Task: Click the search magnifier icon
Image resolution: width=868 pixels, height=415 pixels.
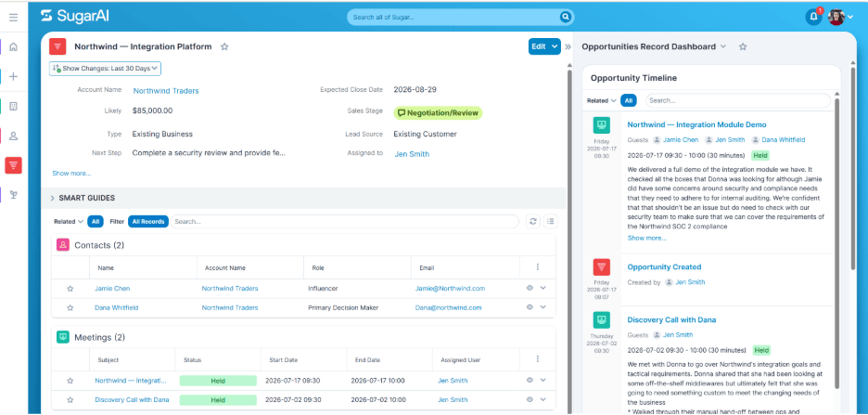Action: coord(565,18)
